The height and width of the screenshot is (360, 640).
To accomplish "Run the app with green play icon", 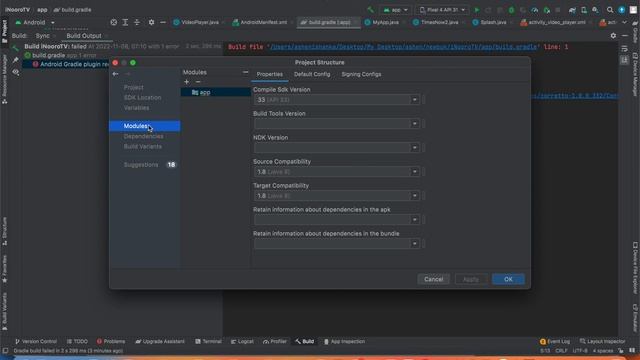I will pyautogui.click(x=476, y=10).
